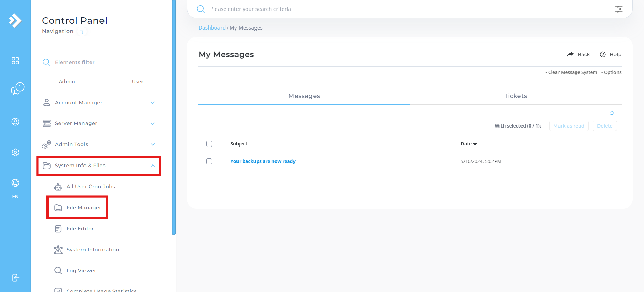Click the Delete button
The image size is (644, 292).
[605, 126]
